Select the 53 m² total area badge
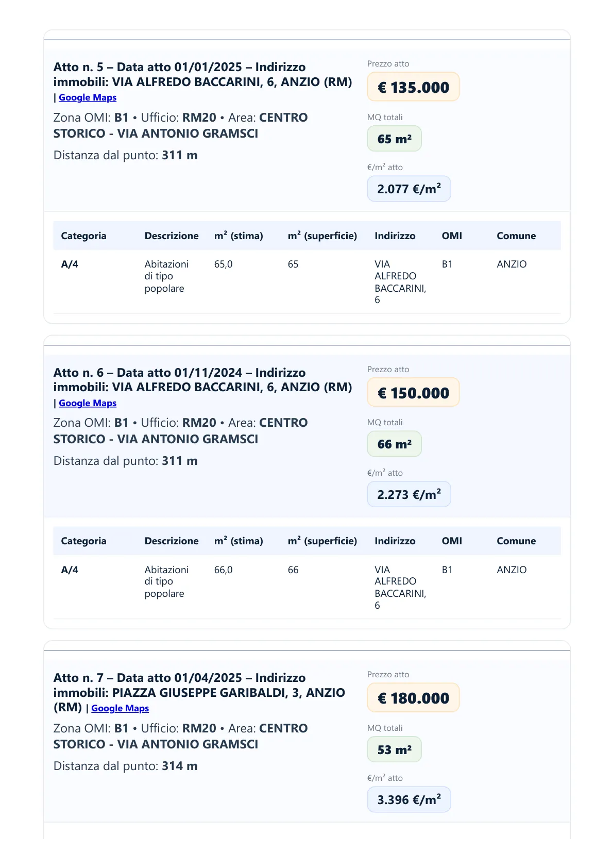613x868 pixels. point(394,749)
